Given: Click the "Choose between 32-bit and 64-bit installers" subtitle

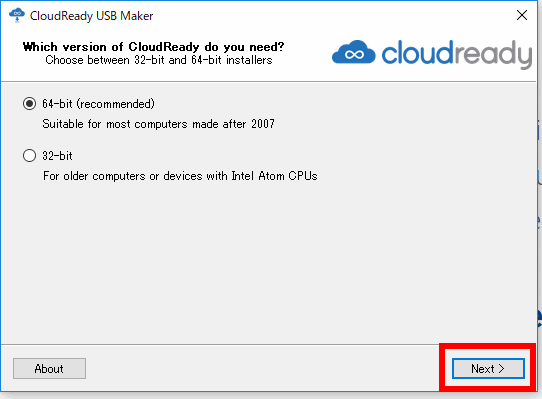Looking at the screenshot, I should (x=159, y=60).
